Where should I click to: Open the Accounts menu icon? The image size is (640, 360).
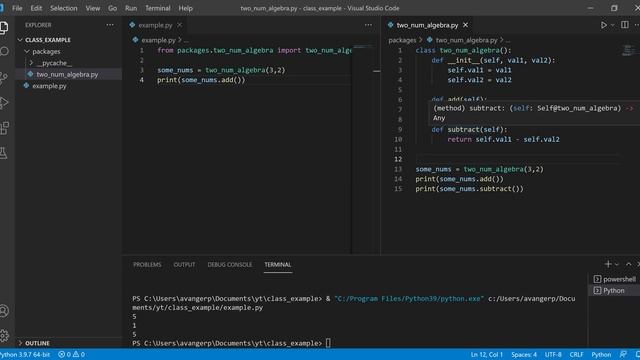coord(4,311)
